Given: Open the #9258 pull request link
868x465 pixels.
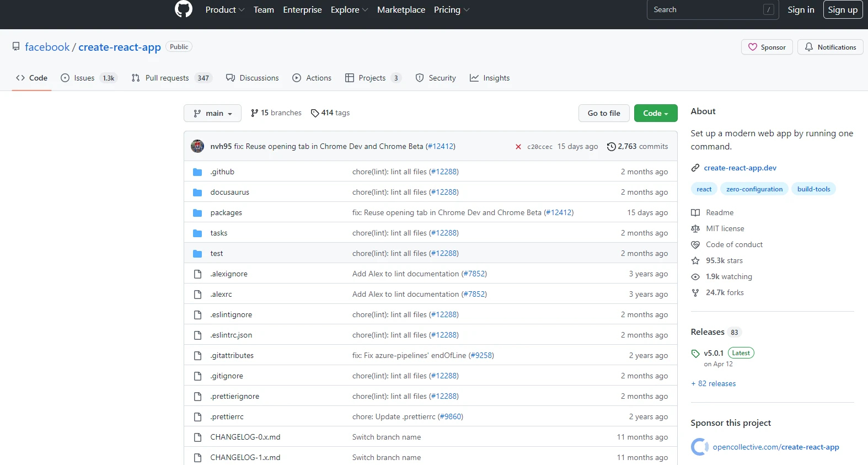Looking at the screenshot, I should (481, 355).
